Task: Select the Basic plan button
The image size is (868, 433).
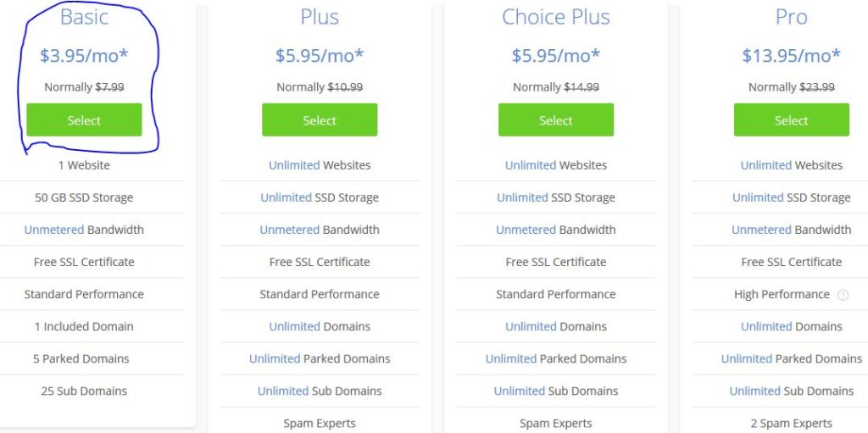Action: coord(84,119)
